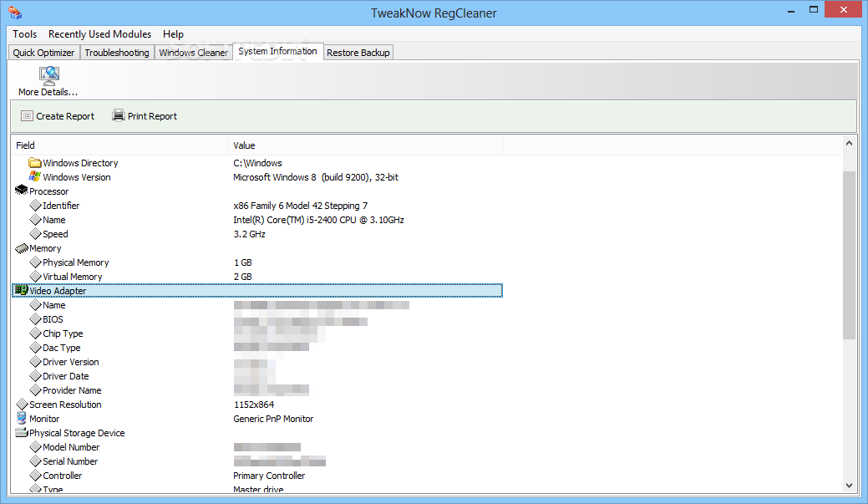Click the diamond icon beside Screen Resolution
868x504 pixels.
point(23,405)
